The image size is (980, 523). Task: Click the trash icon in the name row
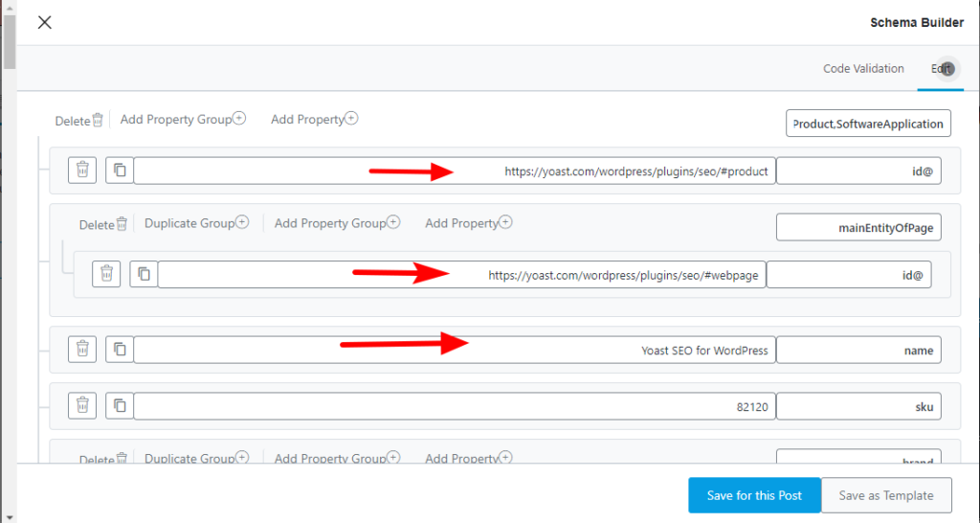(x=83, y=350)
